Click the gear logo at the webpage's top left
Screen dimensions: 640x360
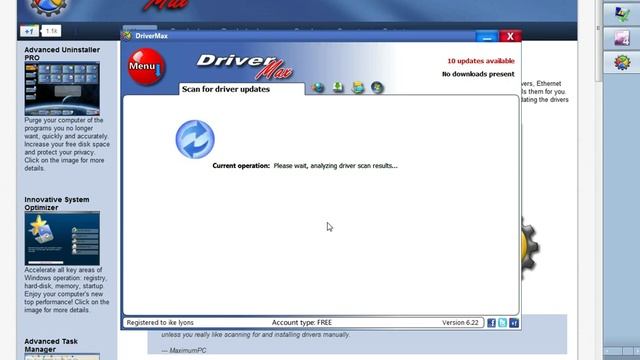[x=49, y=7]
